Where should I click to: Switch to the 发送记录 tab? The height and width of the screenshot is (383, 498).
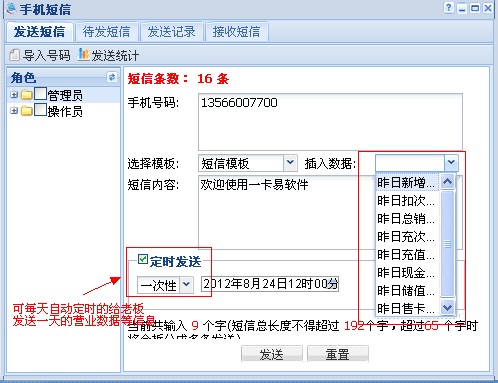(x=172, y=32)
